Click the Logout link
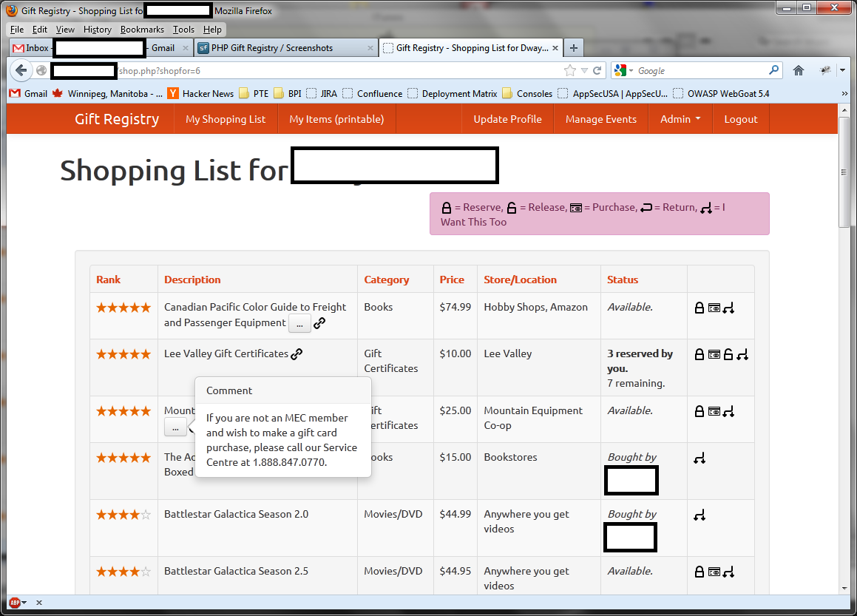Image resolution: width=857 pixels, height=616 pixels. 741,118
